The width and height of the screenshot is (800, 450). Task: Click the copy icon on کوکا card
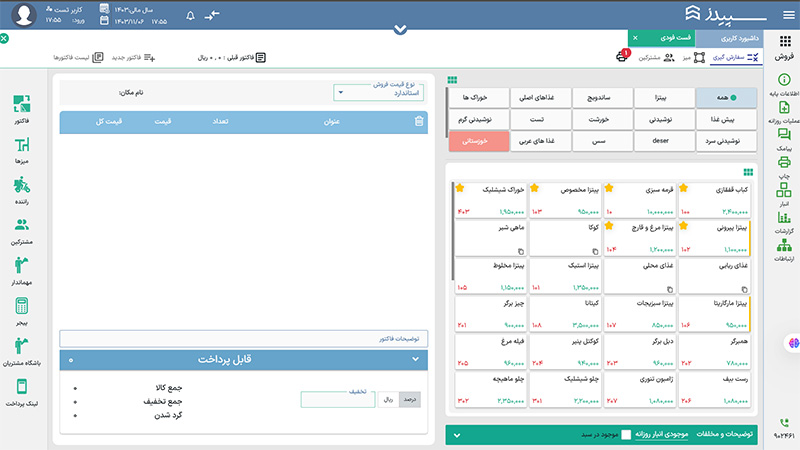595,252
